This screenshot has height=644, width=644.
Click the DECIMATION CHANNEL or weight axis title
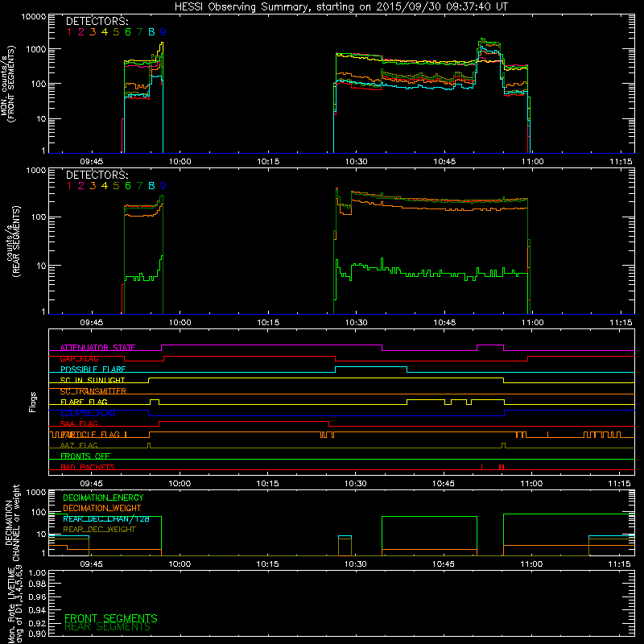[x=12, y=522]
